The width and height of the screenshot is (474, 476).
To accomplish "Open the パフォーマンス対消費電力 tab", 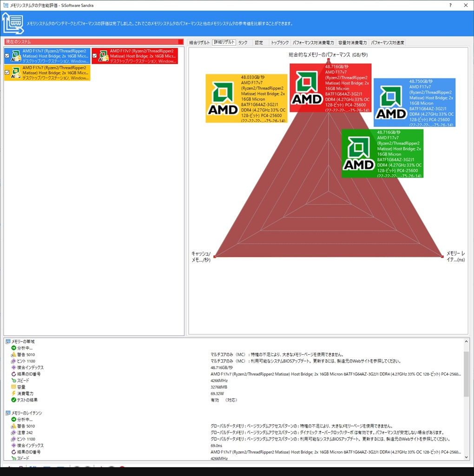I will (313, 42).
